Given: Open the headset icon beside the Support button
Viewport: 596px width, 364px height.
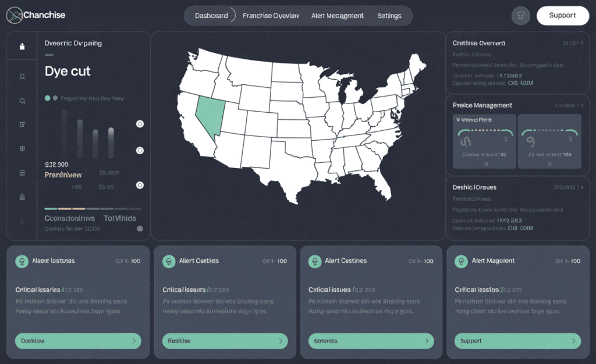Looking at the screenshot, I should [520, 16].
